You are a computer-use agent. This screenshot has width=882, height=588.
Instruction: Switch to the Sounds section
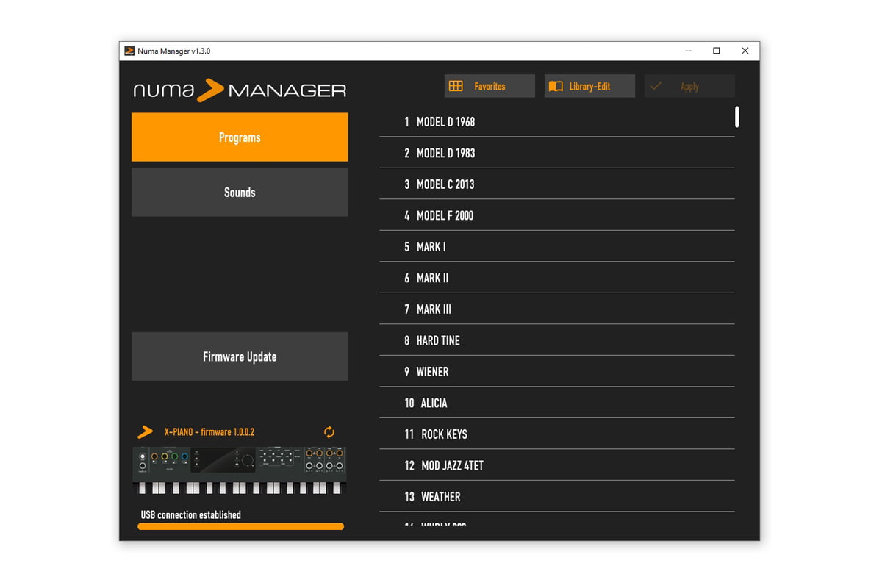tap(240, 192)
